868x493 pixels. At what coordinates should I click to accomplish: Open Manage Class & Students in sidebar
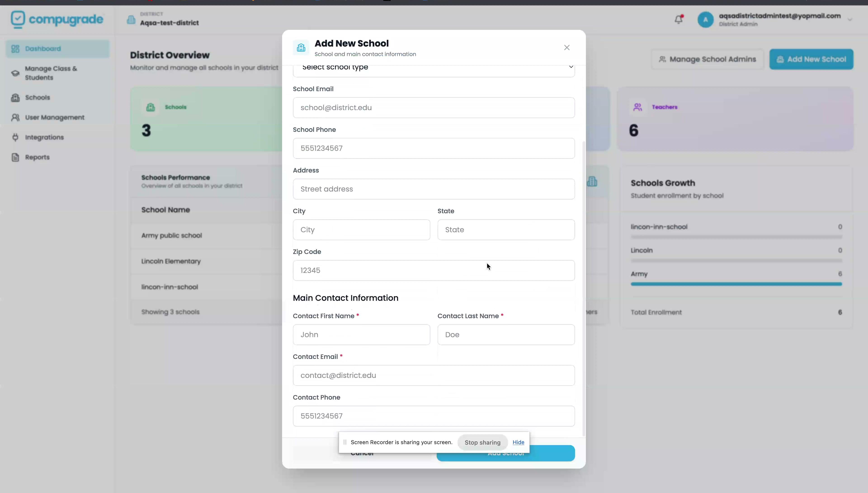(58, 73)
